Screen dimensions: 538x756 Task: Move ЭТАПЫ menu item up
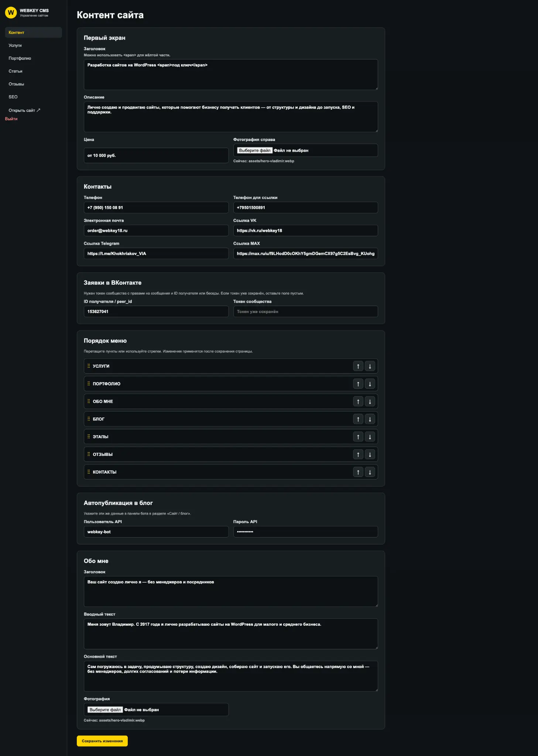(358, 437)
